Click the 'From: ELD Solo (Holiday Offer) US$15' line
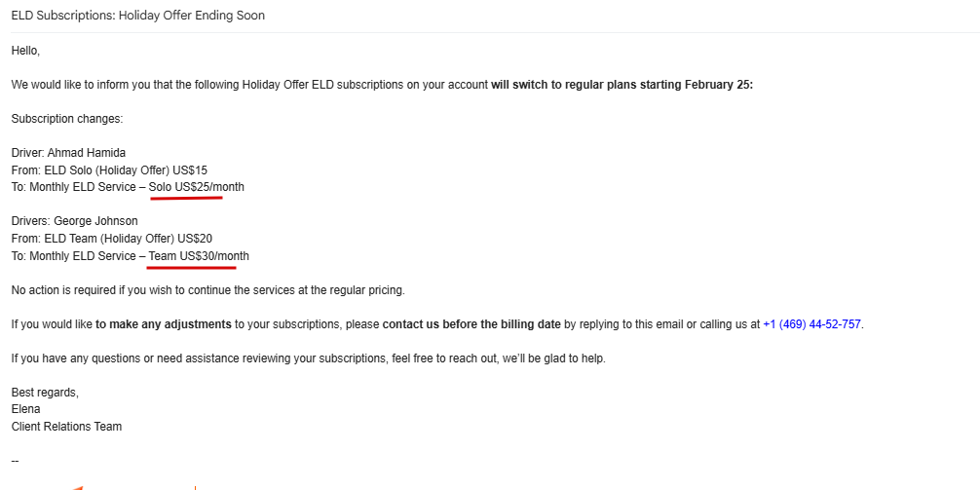The height and width of the screenshot is (490, 980). click(x=109, y=170)
